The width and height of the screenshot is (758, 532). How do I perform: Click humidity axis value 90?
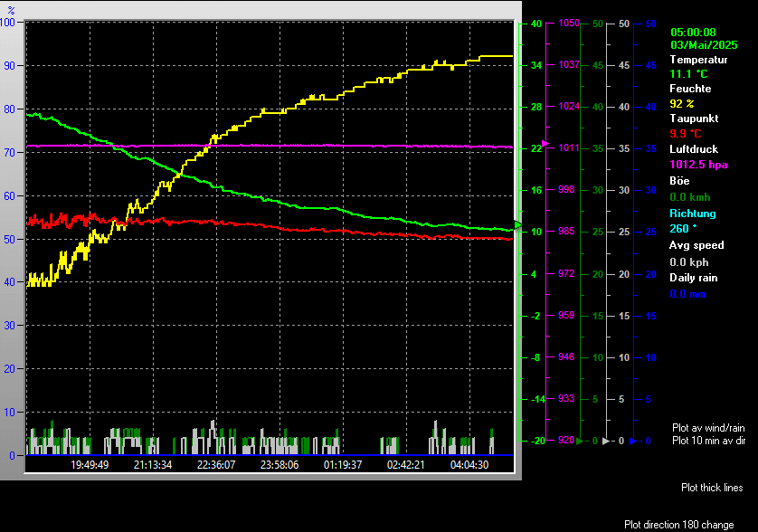click(10, 66)
